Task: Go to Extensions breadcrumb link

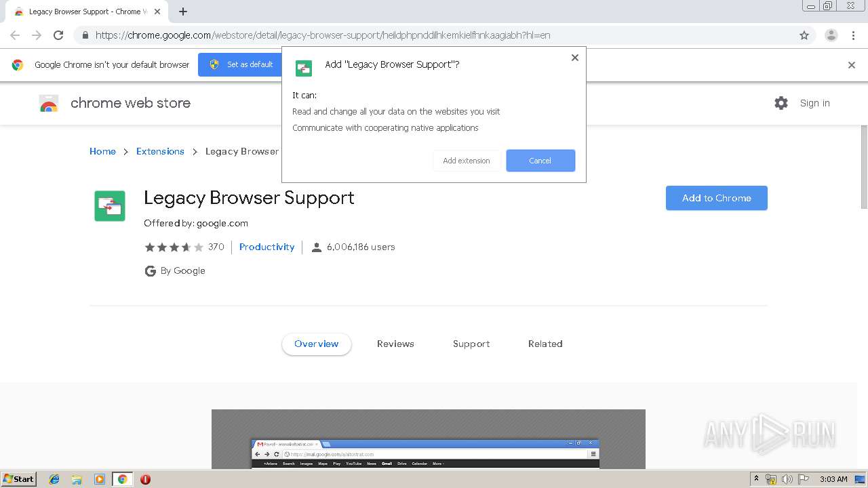Action: point(160,151)
